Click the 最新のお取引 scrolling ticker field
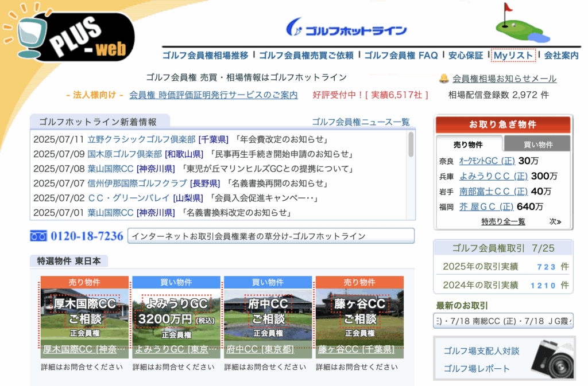The height and width of the screenshot is (386, 588). [503, 321]
